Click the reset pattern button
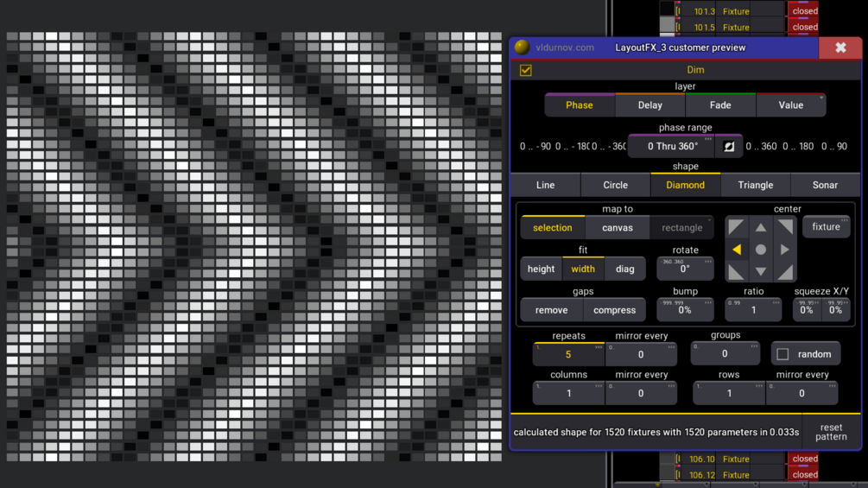Viewport: 868px width, 488px height. [831, 432]
